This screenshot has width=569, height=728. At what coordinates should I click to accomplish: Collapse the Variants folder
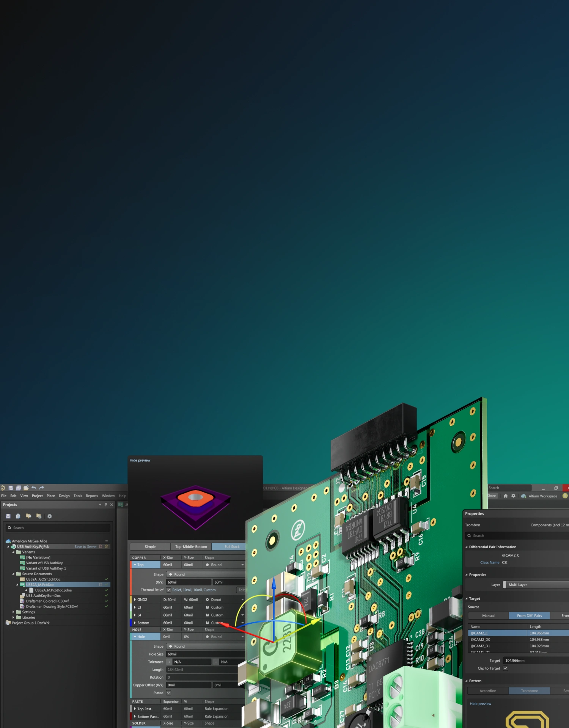[x=13, y=552]
